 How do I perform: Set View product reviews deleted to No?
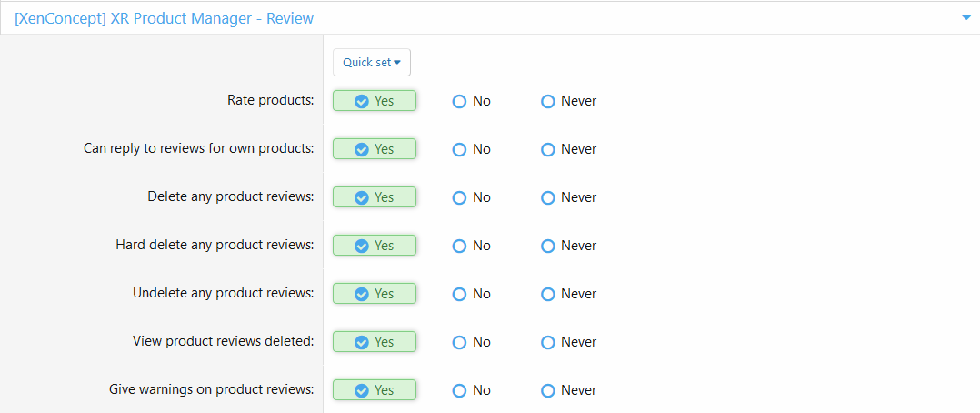pos(471,342)
